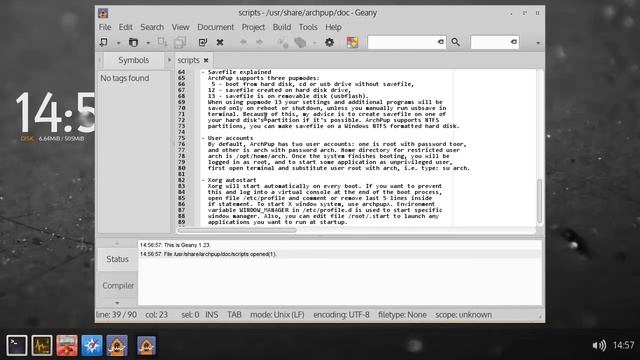The height and width of the screenshot is (360, 640).
Task: Click the sidebar tabs next arrow
Action: point(169,60)
